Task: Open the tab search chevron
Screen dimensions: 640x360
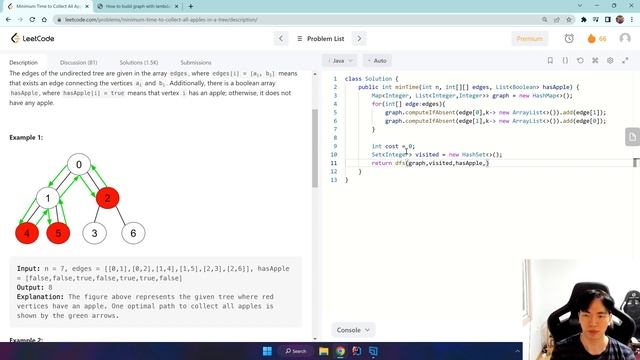Action: pyautogui.click(x=580, y=6)
